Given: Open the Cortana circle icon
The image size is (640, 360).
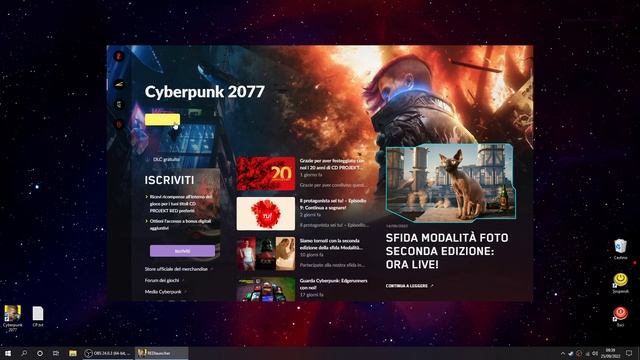Looking at the screenshot, I should (x=40, y=353).
